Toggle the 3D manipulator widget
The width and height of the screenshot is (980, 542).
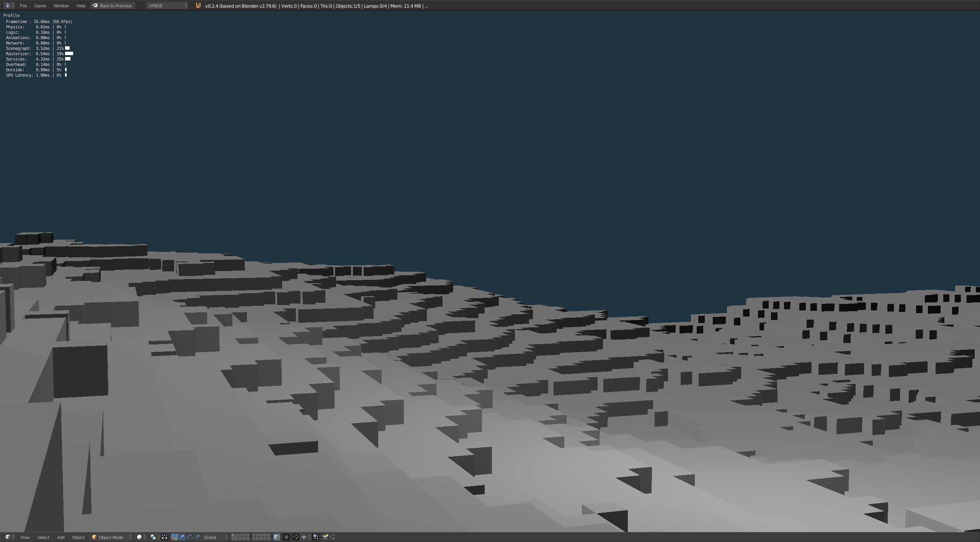coord(175,537)
